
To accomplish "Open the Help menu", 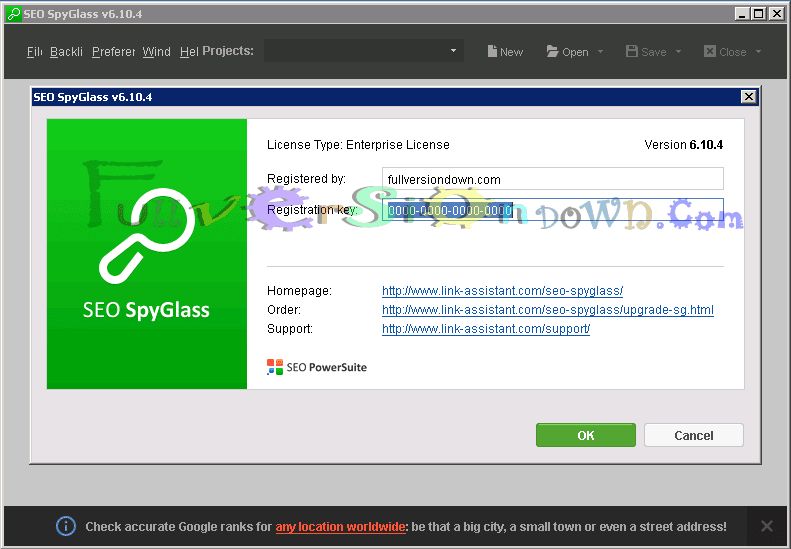I will 189,51.
